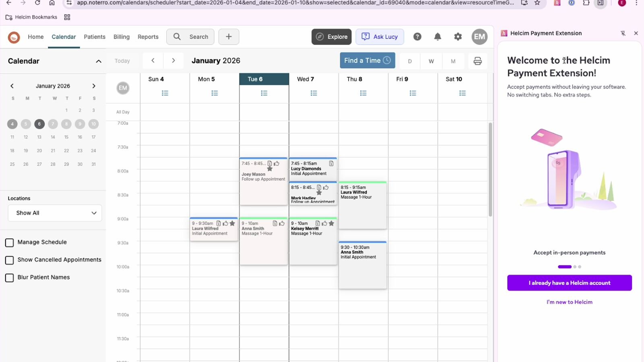Image resolution: width=644 pixels, height=362 pixels.
Task: Click the Find a Time button
Action: 367,60
